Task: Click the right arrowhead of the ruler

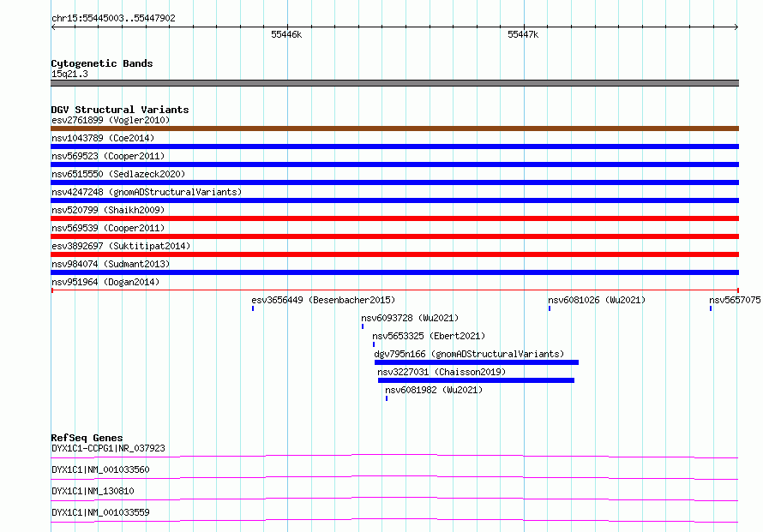Action: click(x=736, y=27)
